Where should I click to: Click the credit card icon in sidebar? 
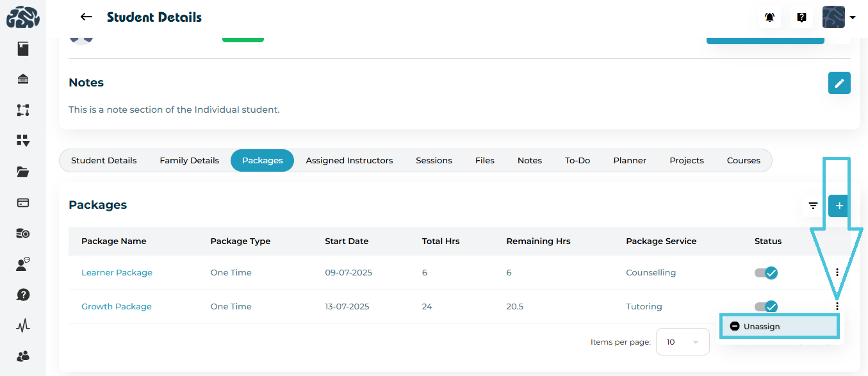(x=23, y=202)
